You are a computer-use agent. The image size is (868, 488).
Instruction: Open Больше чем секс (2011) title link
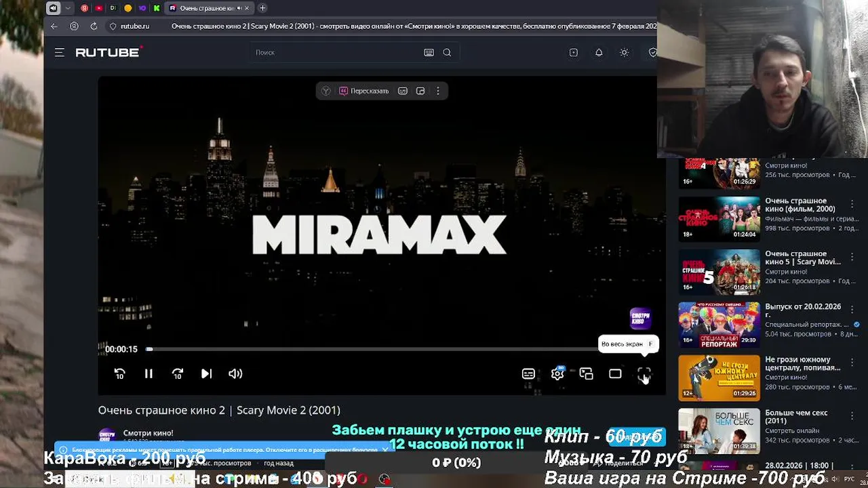(x=796, y=417)
